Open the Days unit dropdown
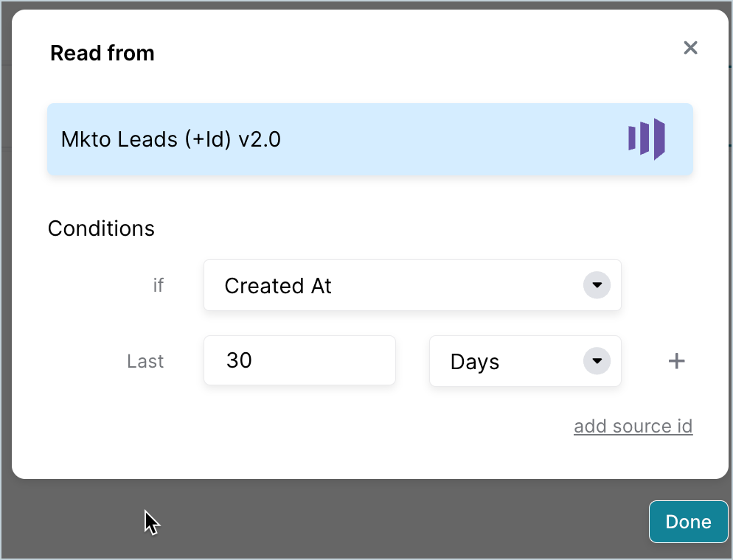The width and height of the screenshot is (733, 560). click(x=525, y=361)
